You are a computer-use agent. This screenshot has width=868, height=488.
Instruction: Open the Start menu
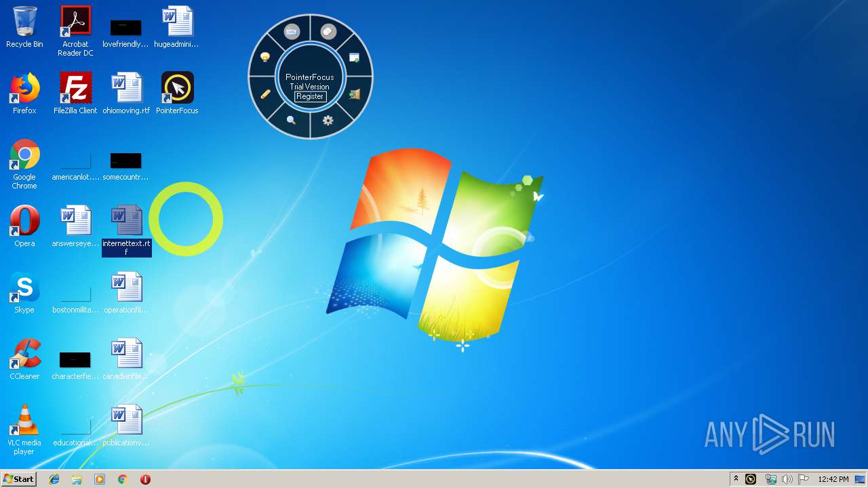pos(18,479)
